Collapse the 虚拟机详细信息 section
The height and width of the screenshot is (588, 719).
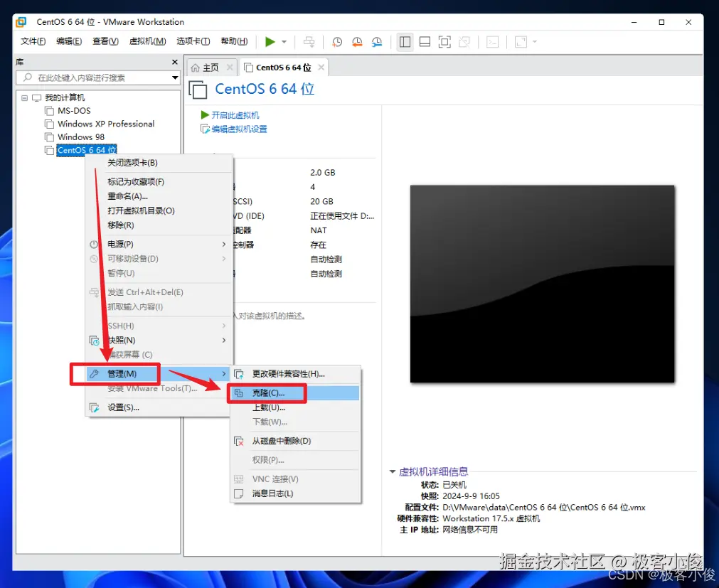click(x=393, y=471)
